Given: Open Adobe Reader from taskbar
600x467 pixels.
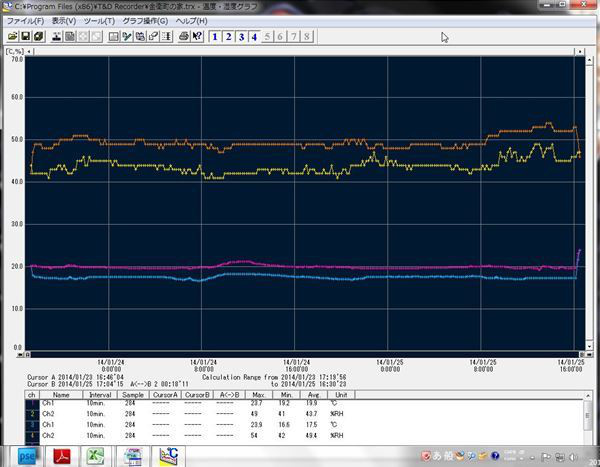Looking at the screenshot, I should click(62, 456).
